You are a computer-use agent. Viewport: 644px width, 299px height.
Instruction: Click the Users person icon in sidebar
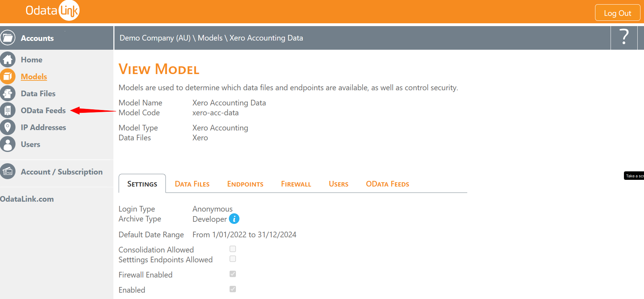8,144
